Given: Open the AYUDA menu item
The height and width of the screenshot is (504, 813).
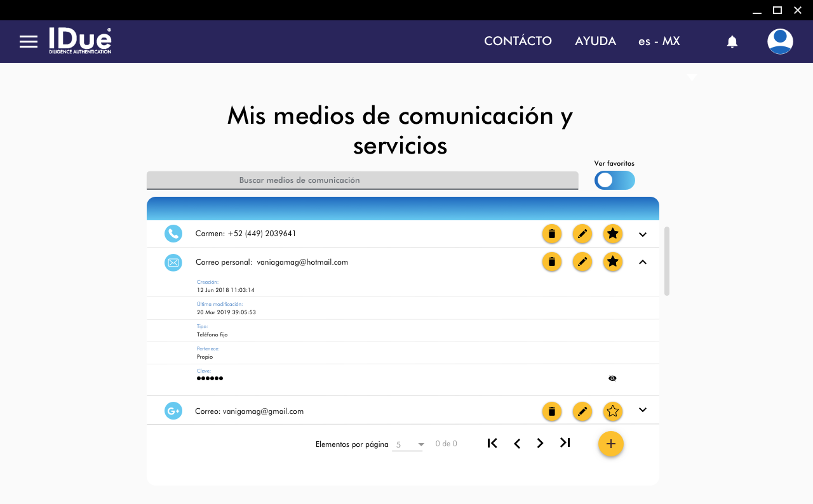Looking at the screenshot, I should pos(595,41).
